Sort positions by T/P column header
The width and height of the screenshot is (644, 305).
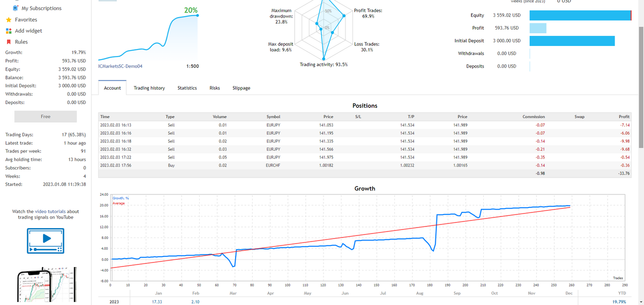click(x=411, y=116)
